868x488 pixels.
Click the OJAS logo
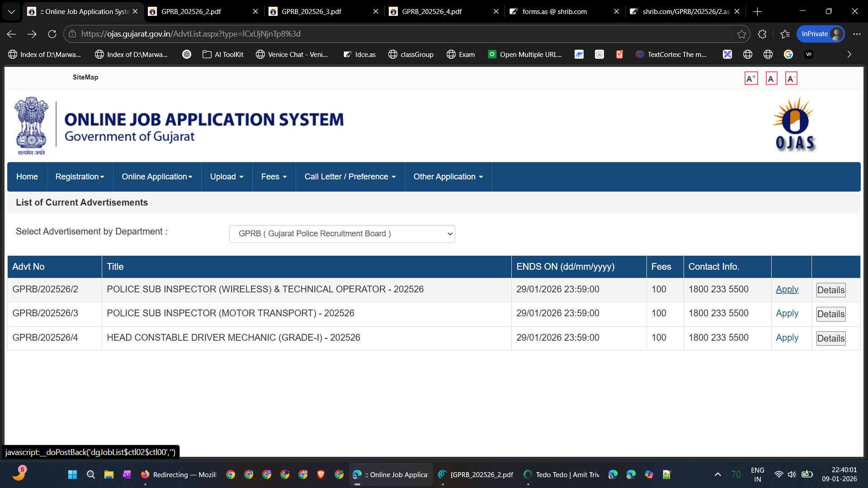[x=795, y=124]
